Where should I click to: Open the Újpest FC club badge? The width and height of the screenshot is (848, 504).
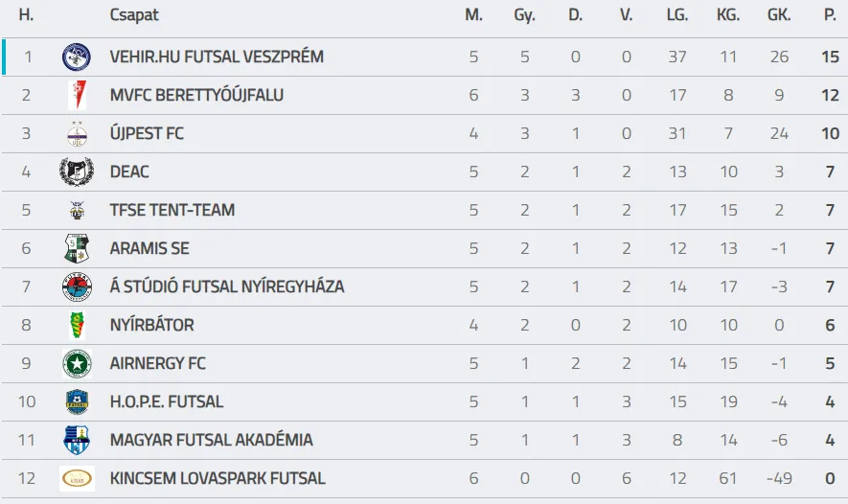pyautogui.click(x=77, y=133)
